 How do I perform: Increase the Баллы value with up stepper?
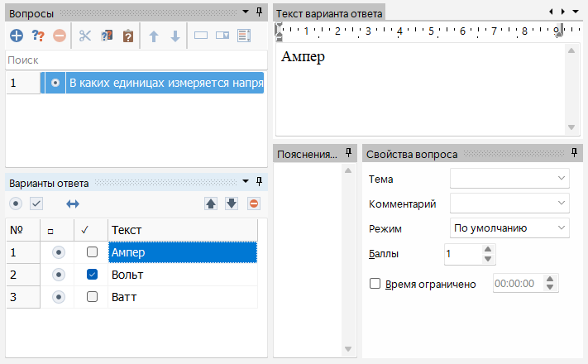tap(488, 250)
